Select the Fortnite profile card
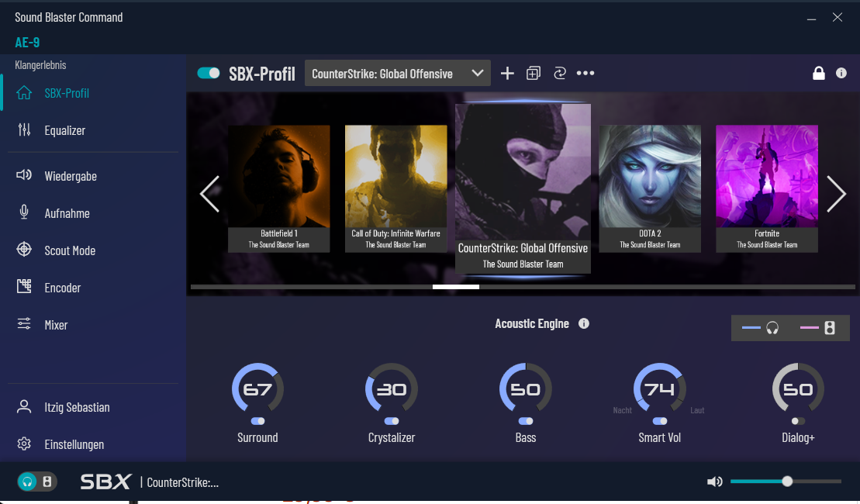Image resolution: width=860 pixels, height=504 pixels. pos(767,188)
